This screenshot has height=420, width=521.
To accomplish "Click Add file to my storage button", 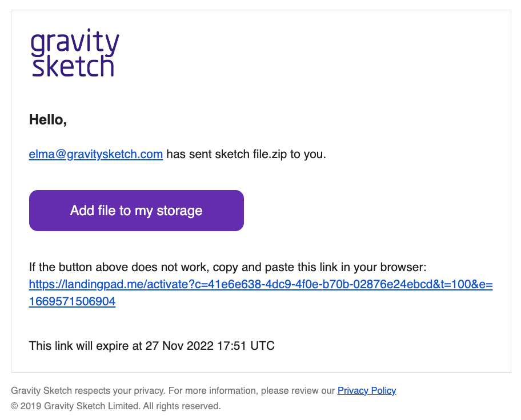I will 136,211.
